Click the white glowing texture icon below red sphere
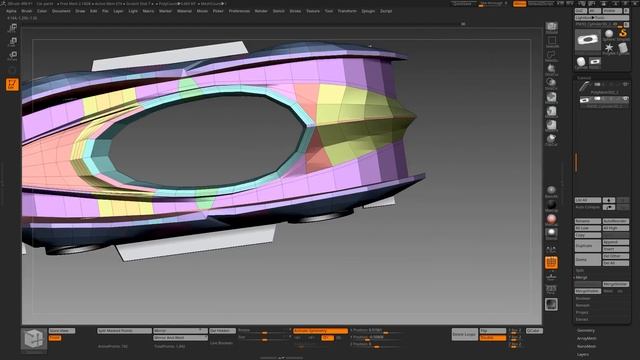This screenshot has height=360, width=640. (x=551, y=234)
